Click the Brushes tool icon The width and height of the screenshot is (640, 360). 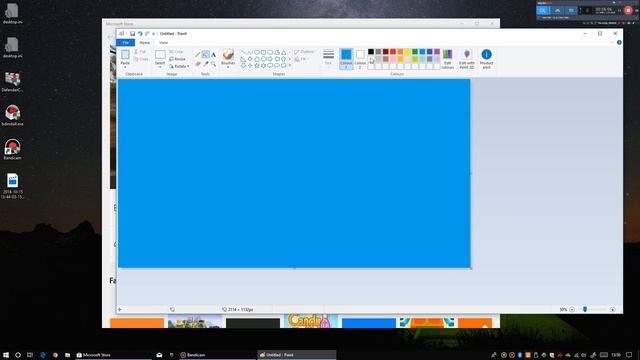click(x=228, y=55)
